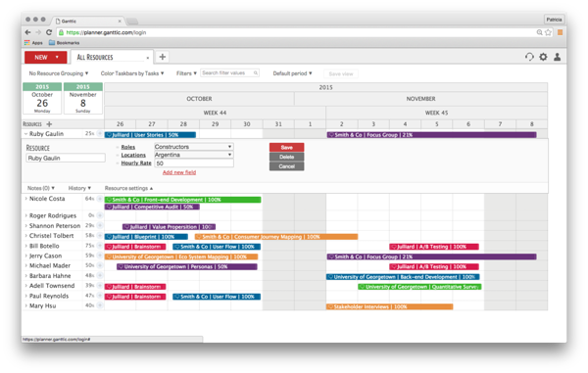Click Search filter values field
Viewport: 588px width, 373px height.
pyautogui.click(x=229, y=73)
